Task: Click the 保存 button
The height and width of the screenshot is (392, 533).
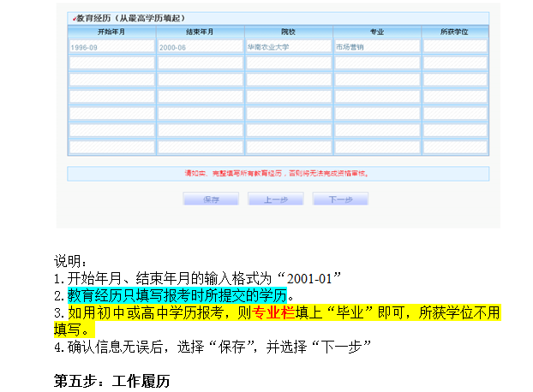Action: tap(211, 199)
